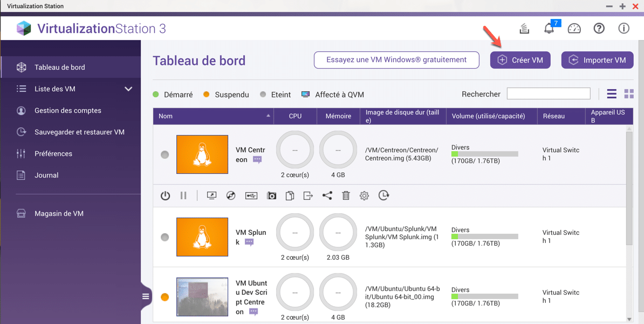Click the Ubuntu Dev Script comment bubble
Image resolution: width=644 pixels, height=324 pixels.
click(x=254, y=312)
